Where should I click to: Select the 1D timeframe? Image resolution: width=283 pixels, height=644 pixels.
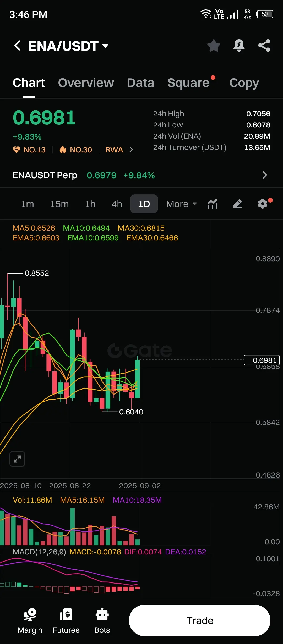point(144,204)
